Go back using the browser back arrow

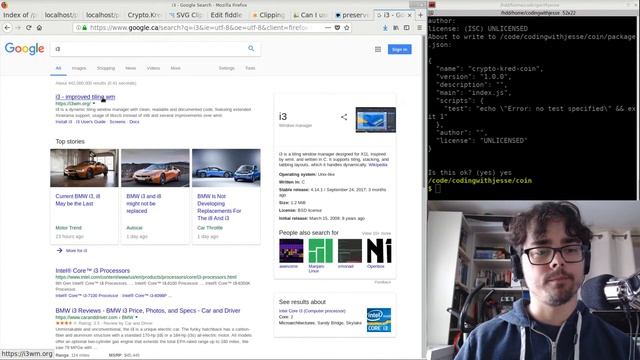[7, 28]
